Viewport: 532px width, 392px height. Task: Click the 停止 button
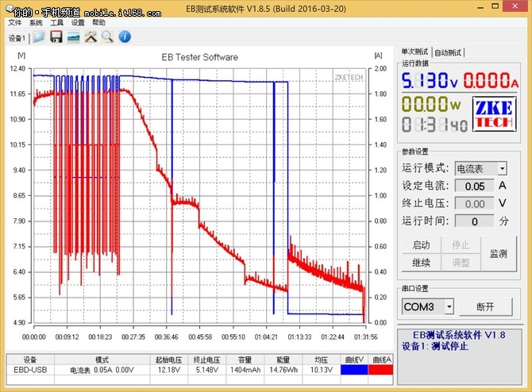461,244
